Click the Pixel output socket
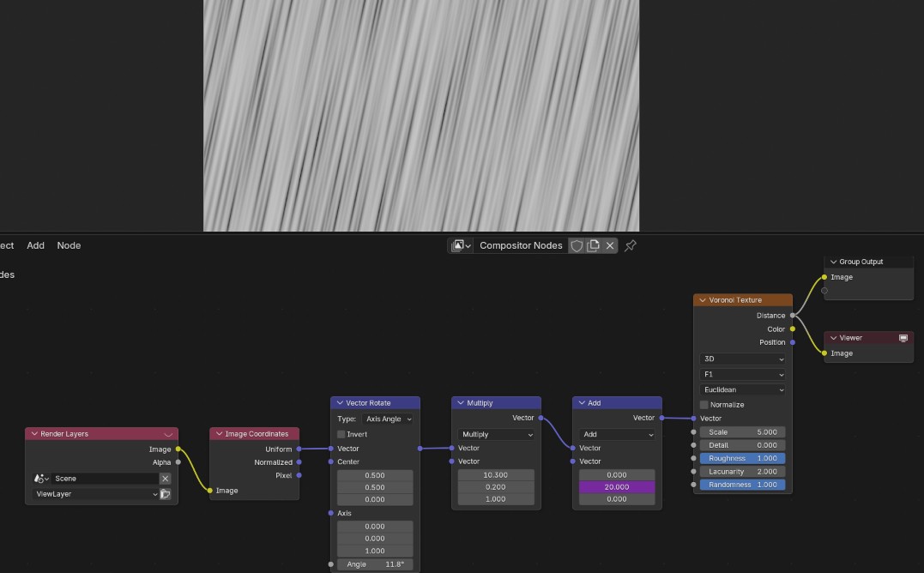 pos(299,475)
